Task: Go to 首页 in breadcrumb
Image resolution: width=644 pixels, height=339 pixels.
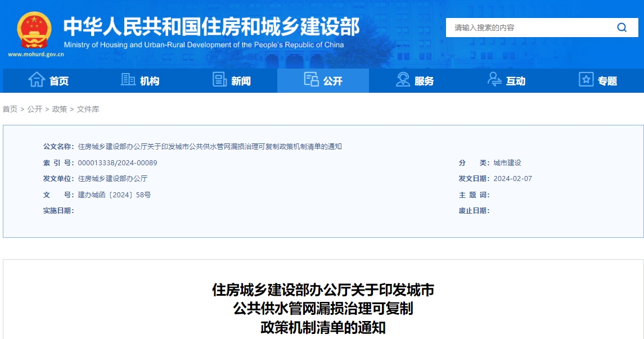Action: click(10, 109)
